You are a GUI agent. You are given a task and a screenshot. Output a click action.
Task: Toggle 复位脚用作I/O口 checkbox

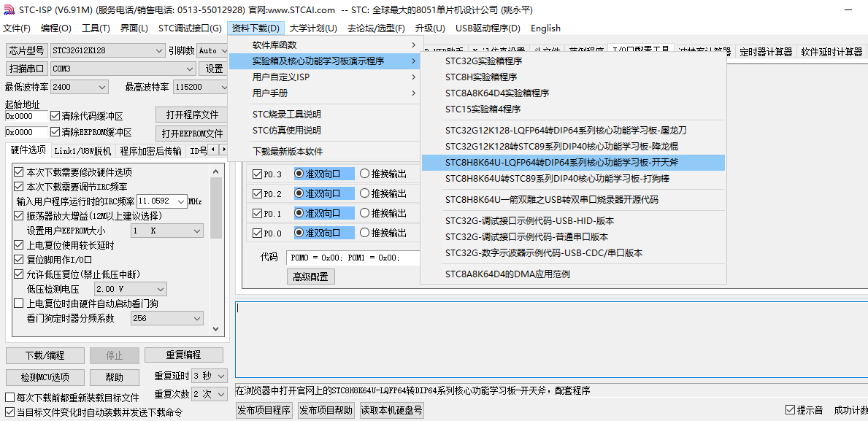tap(19, 259)
